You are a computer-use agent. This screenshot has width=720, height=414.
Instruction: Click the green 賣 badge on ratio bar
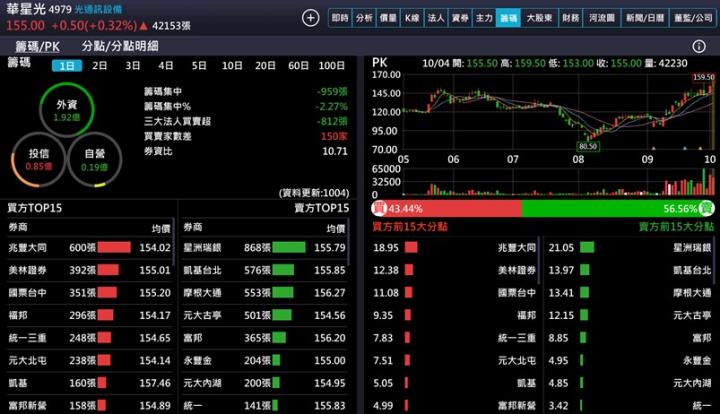pyautogui.click(x=706, y=208)
